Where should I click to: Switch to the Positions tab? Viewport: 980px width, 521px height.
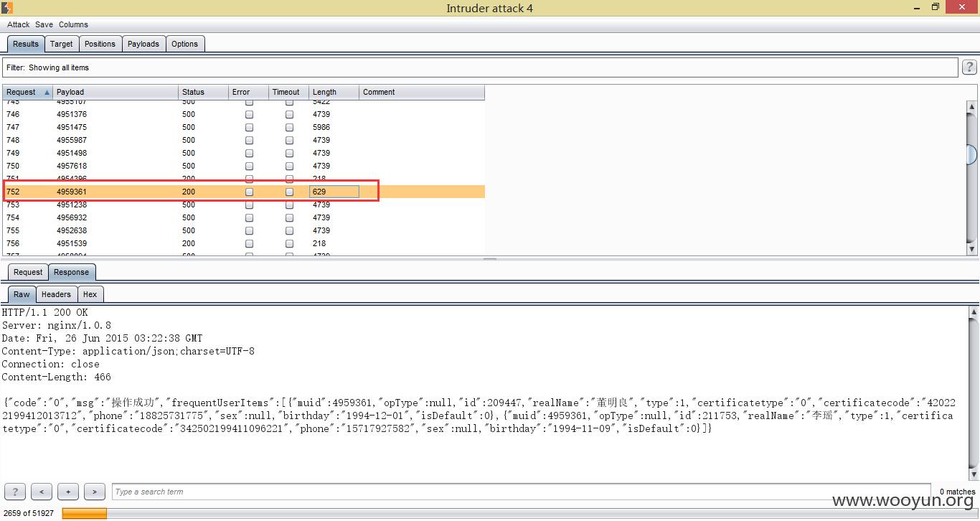coord(100,44)
